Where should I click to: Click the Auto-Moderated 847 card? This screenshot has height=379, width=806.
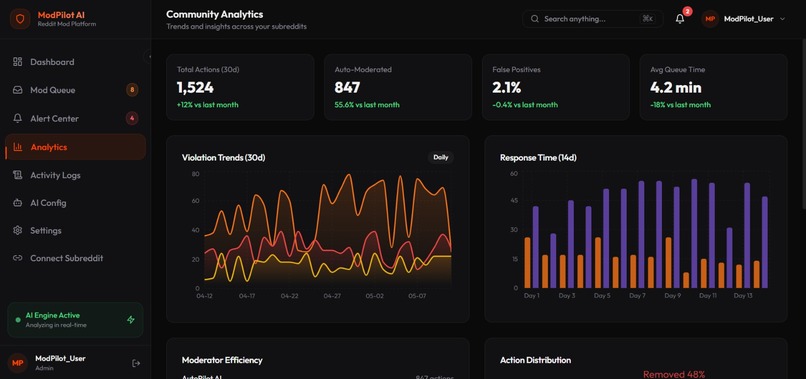[x=398, y=87]
